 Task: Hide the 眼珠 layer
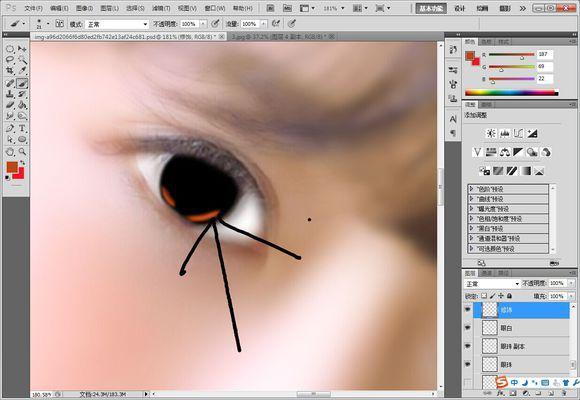(468, 365)
